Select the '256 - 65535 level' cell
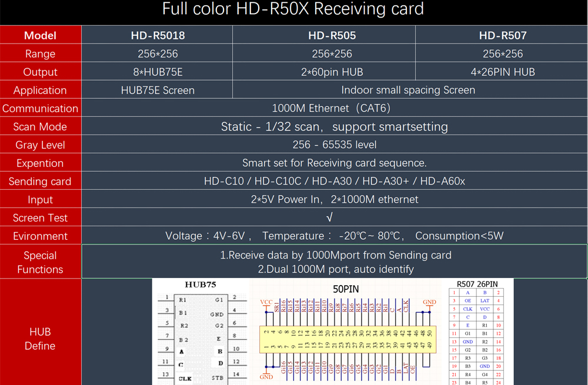This screenshot has width=588, height=385. tap(334, 145)
